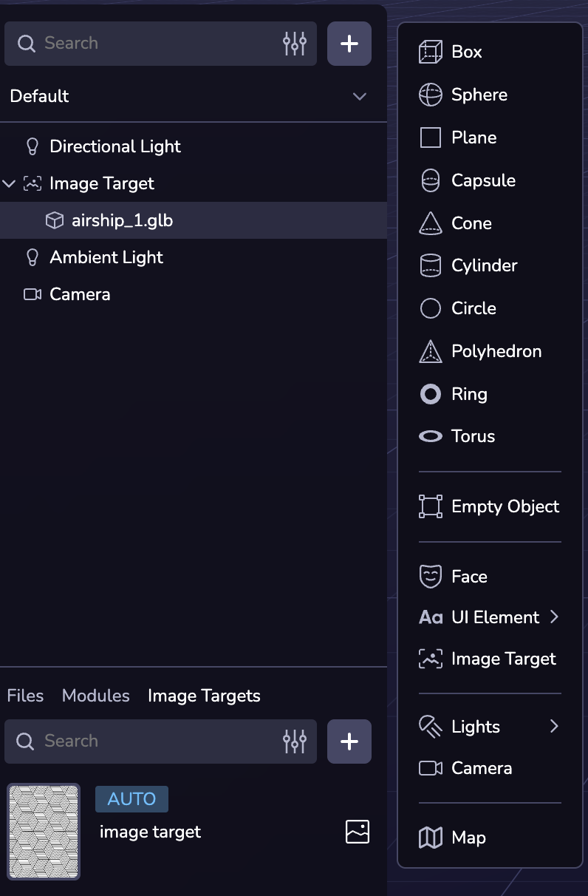The image size is (588, 896).
Task: Click the image target thumbnail preview
Action: [x=44, y=831]
